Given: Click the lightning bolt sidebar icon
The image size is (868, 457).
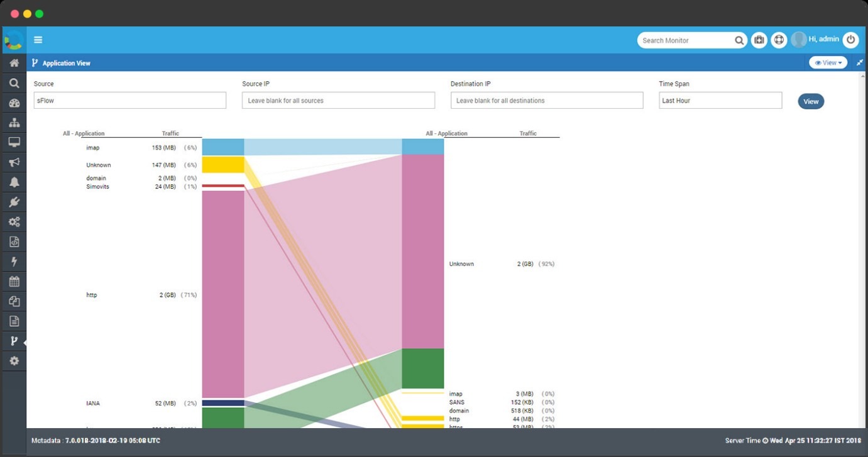Looking at the screenshot, I should pos(14,262).
